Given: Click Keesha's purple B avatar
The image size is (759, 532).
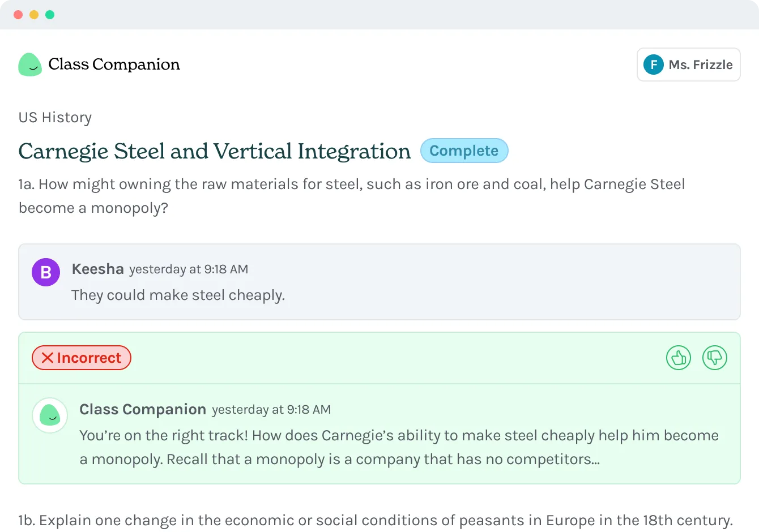Looking at the screenshot, I should pos(46,272).
